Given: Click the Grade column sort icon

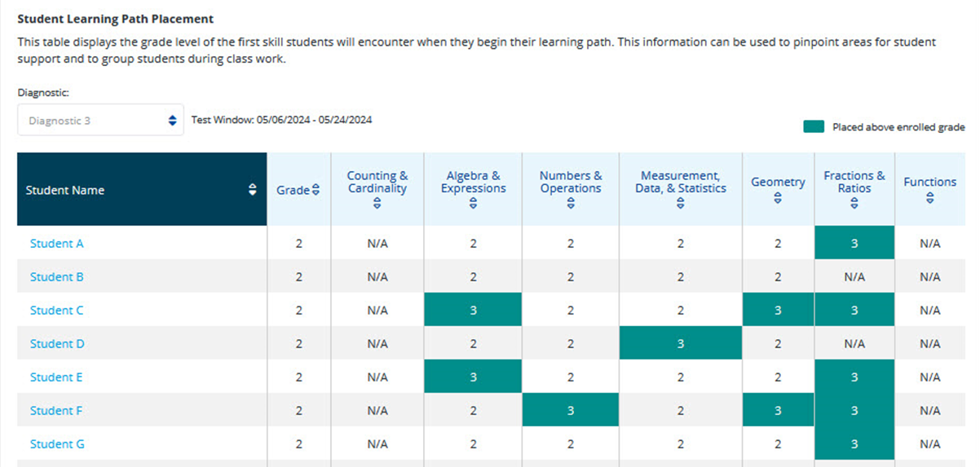Looking at the screenshot, I should 316,191.
